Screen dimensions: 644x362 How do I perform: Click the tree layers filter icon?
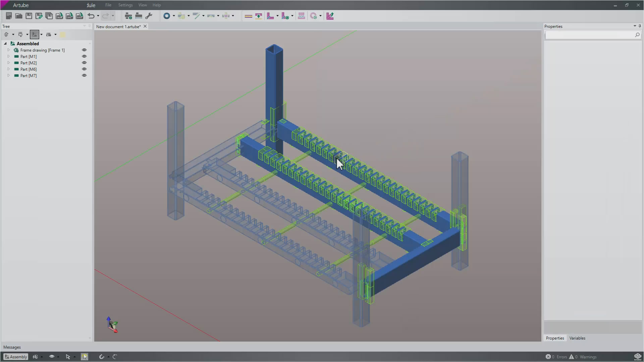coord(6,35)
